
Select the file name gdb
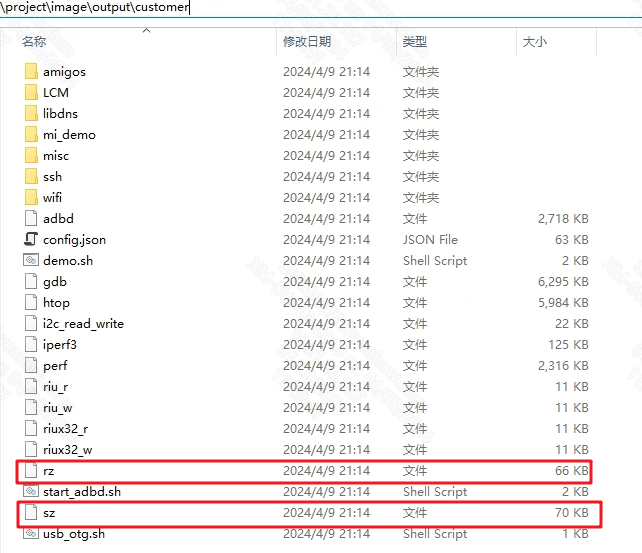[55, 282]
